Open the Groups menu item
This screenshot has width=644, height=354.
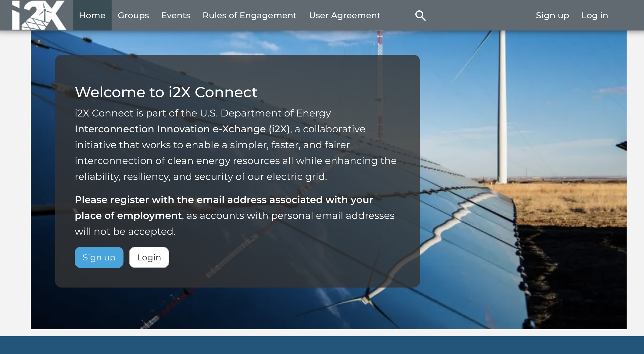(133, 15)
